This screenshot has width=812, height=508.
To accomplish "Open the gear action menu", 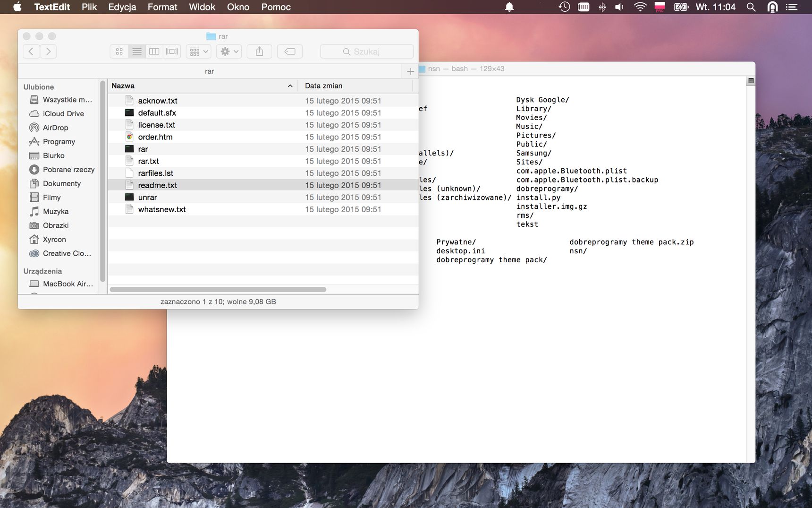I will click(229, 52).
